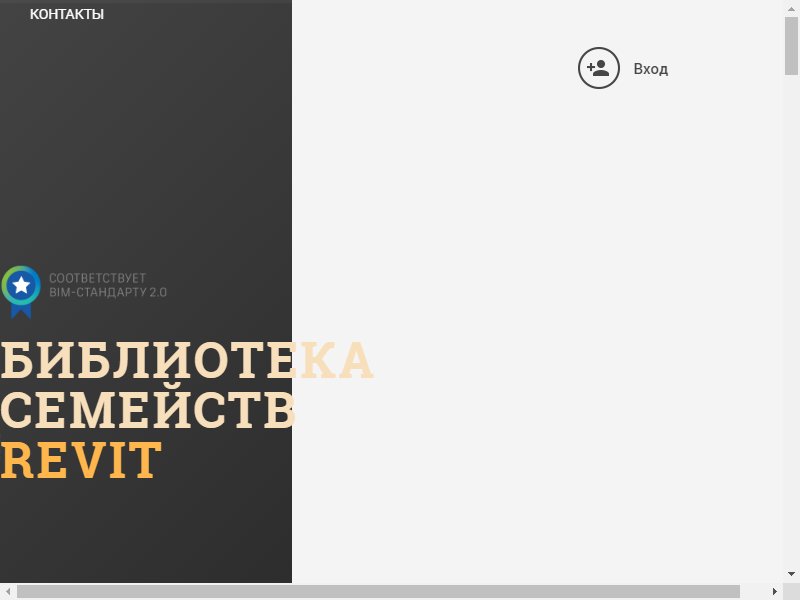
Task: Open the Вход login link
Action: coord(651,69)
